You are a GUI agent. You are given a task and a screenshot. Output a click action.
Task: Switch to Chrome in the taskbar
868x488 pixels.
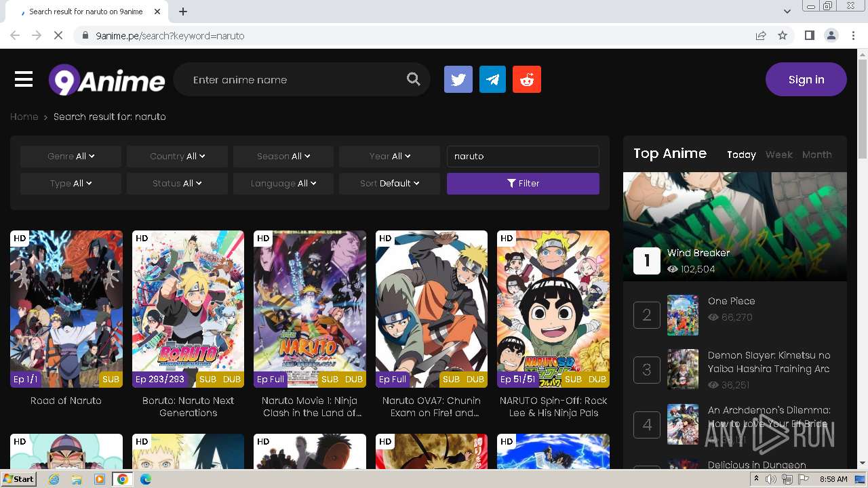click(122, 479)
